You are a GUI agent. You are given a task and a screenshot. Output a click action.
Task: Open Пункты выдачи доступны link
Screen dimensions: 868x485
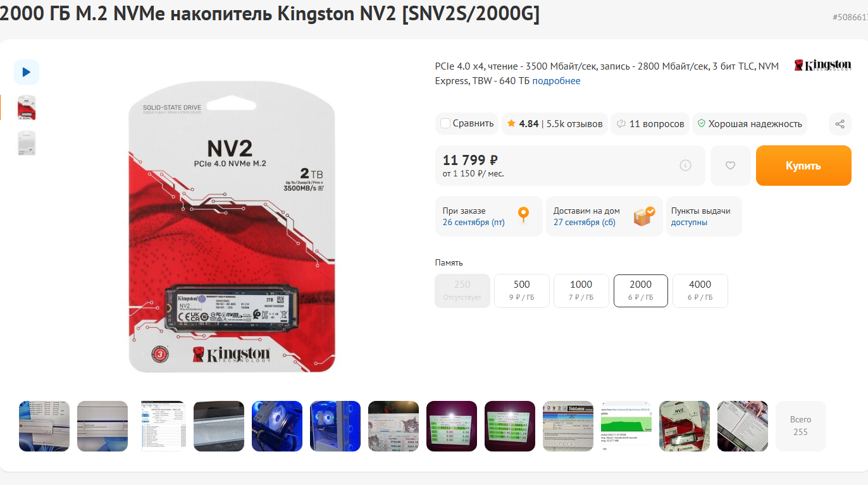pos(700,216)
